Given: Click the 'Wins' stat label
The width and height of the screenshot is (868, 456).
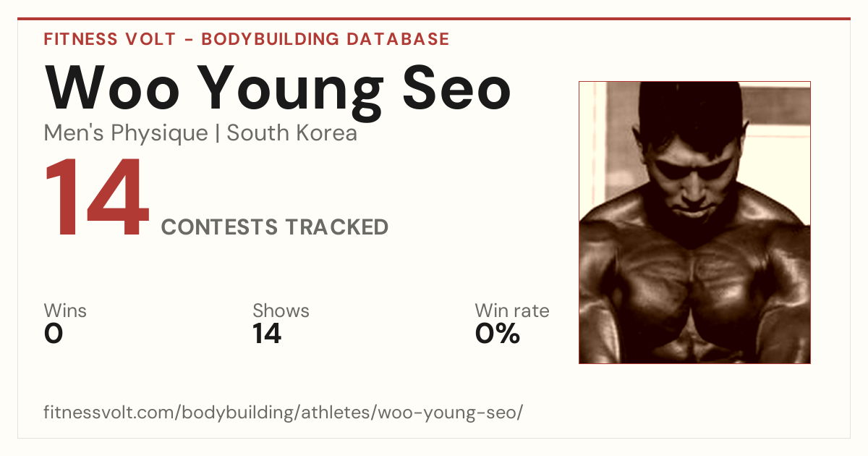Looking at the screenshot, I should [65, 311].
